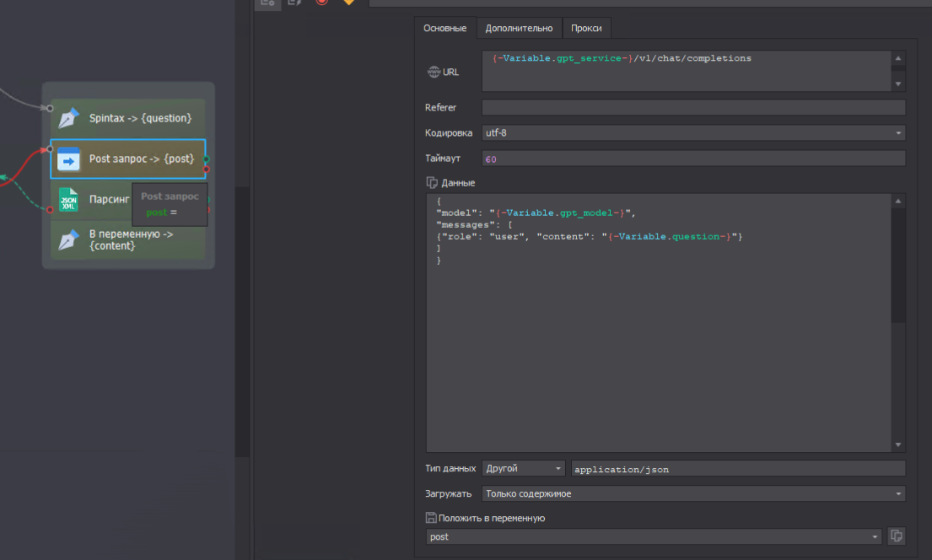Open the Тип данных dropdown
Image resolution: width=932 pixels, height=560 pixels.
pyautogui.click(x=523, y=468)
